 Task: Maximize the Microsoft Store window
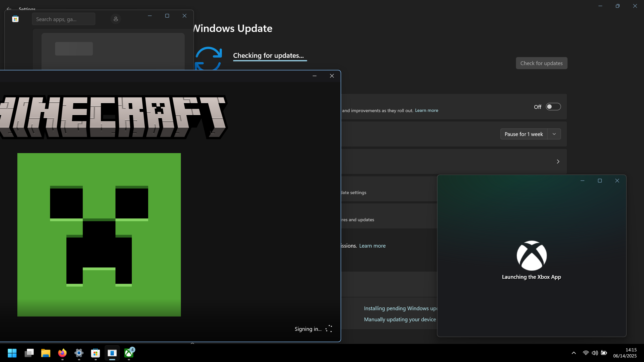coord(167,16)
